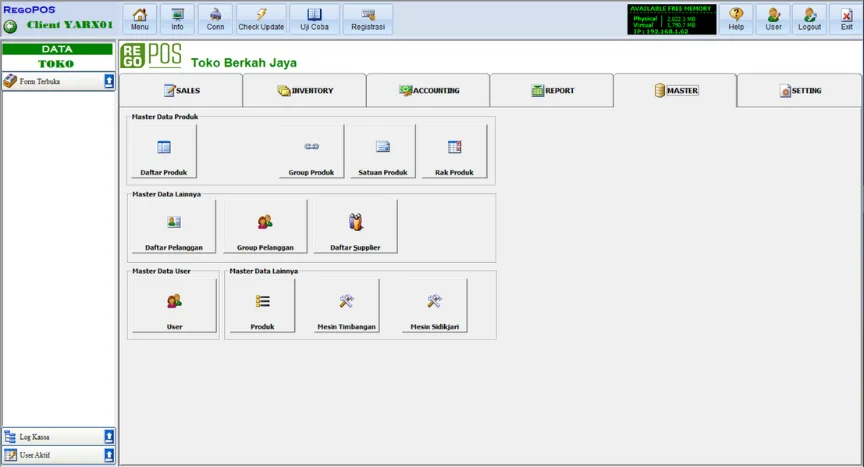Expand the User Aktif panel
The width and height of the screenshot is (864, 467).
click(109, 455)
